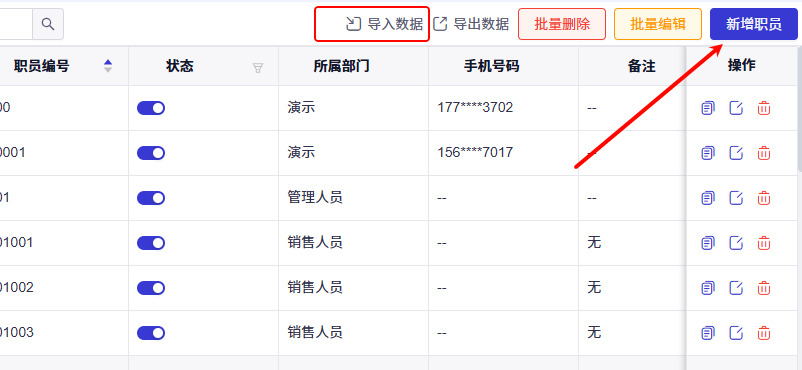Toggle off status for the first 演示 row

(x=151, y=108)
